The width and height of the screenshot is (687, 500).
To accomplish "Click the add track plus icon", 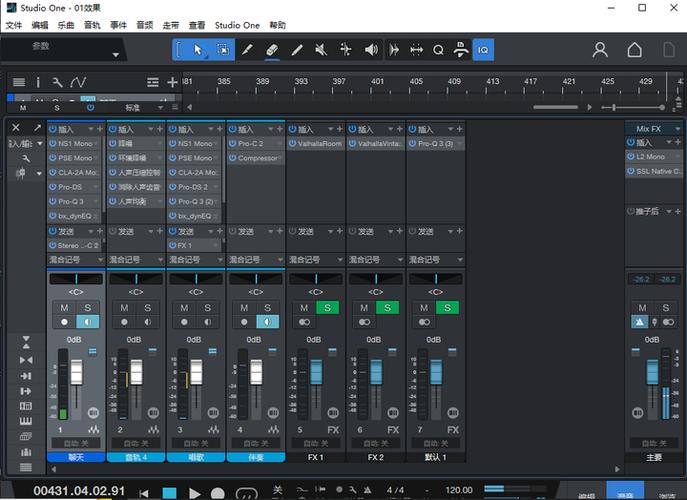I will coord(173,82).
